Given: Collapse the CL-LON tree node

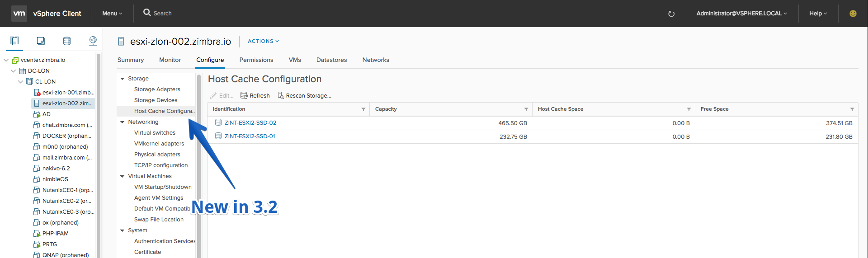Looking at the screenshot, I should click(x=20, y=82).
